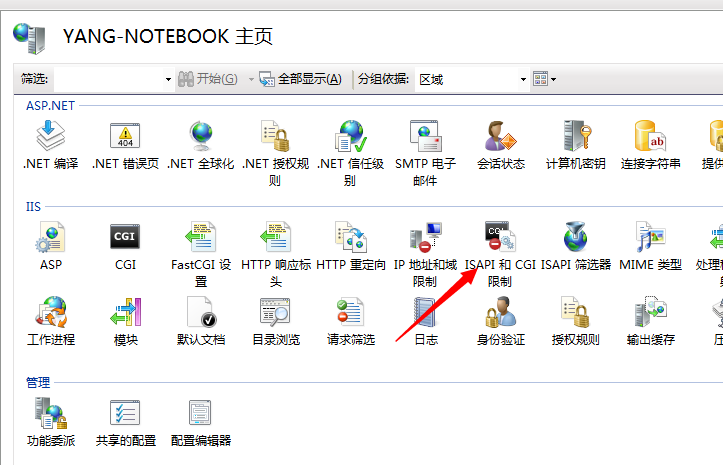
Task: Click the ASP.NET group header
Action: point(50,106)
